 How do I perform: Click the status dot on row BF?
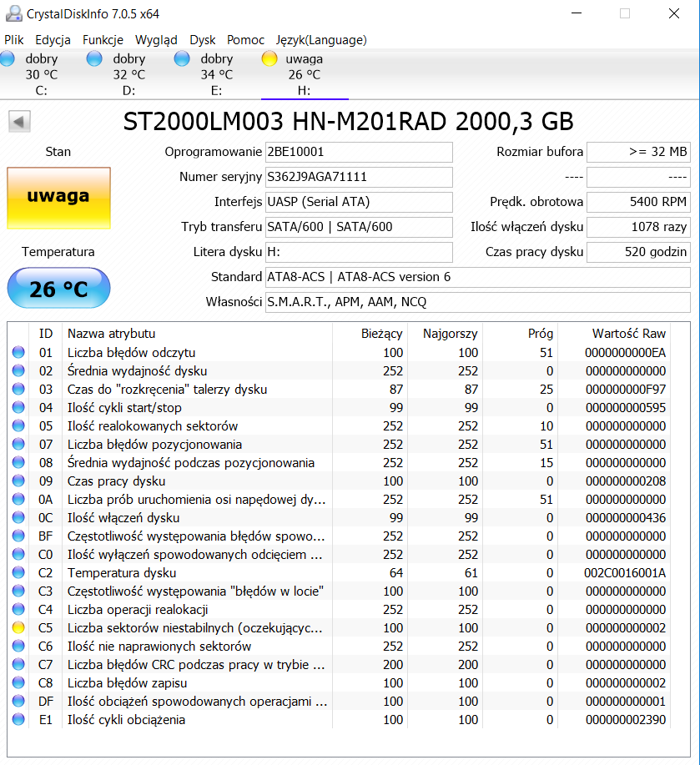[18, 536]
